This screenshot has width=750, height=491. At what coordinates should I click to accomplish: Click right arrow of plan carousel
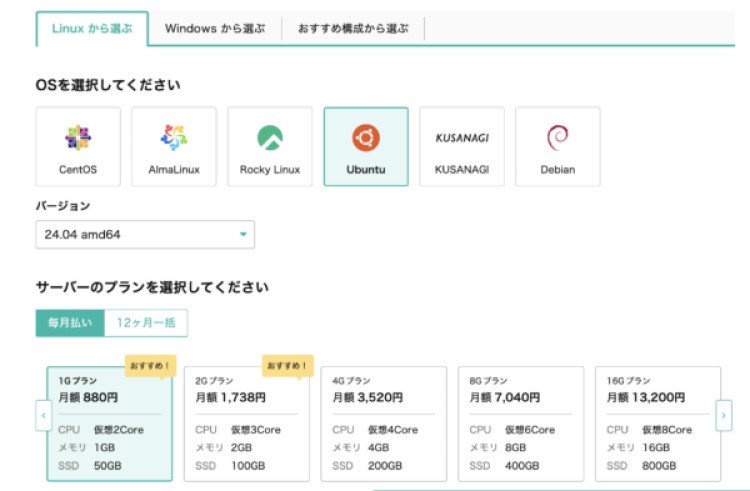point(724,415)
